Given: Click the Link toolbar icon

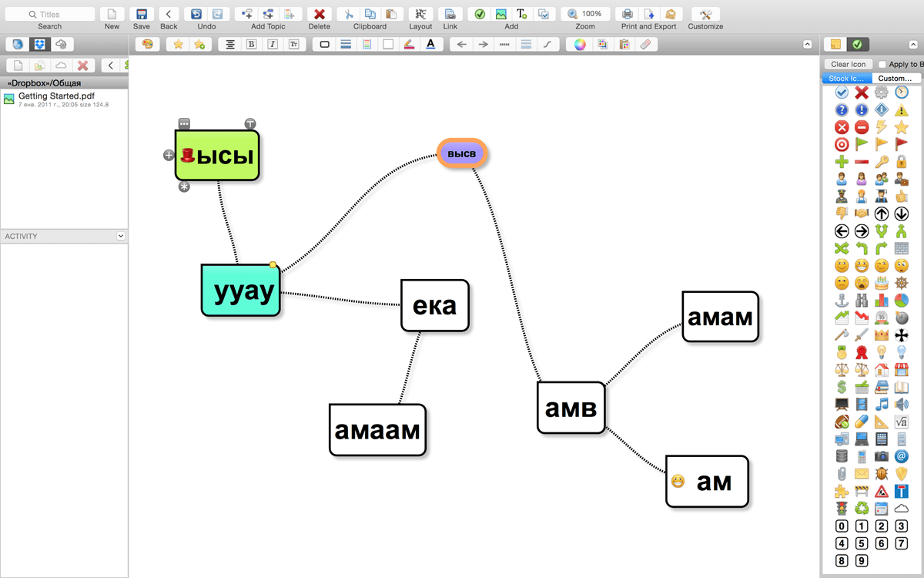Looking at the screenshot, I should (x=450, y=14).
